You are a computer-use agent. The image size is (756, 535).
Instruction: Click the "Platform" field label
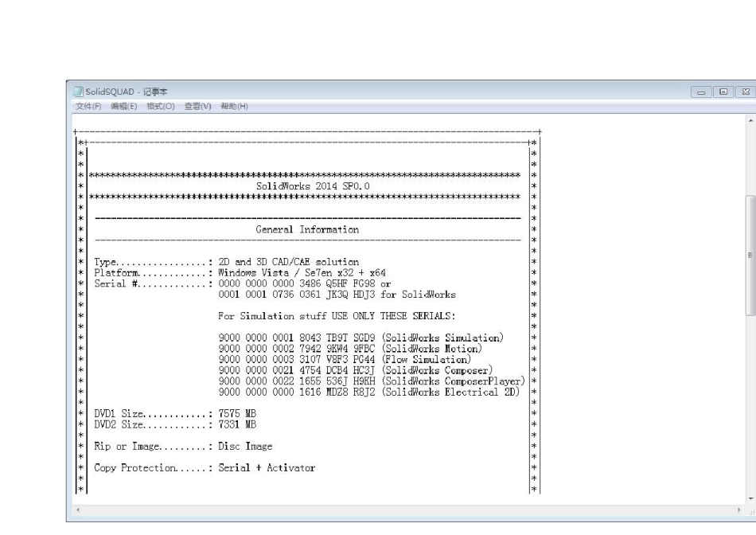coord(116,272)
